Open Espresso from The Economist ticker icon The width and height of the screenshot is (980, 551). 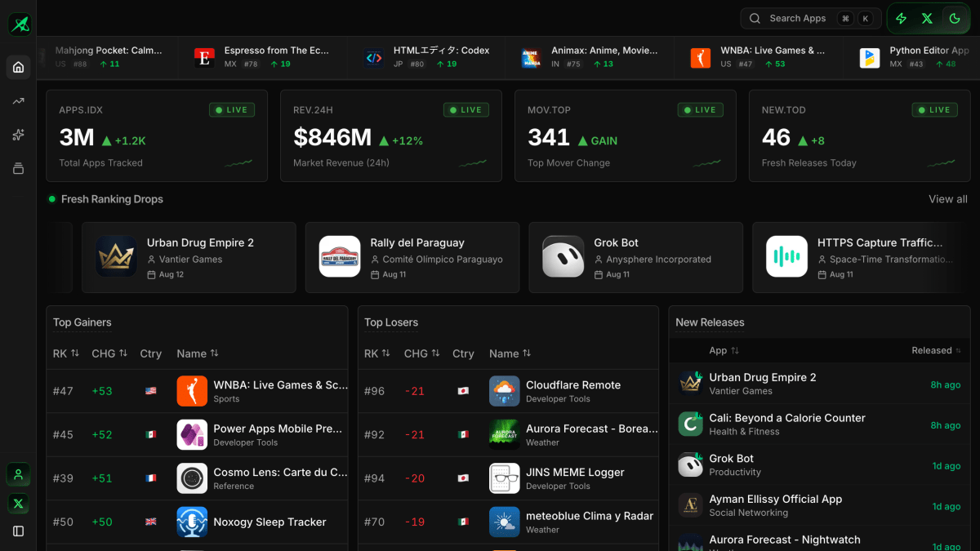coord(204,57)
